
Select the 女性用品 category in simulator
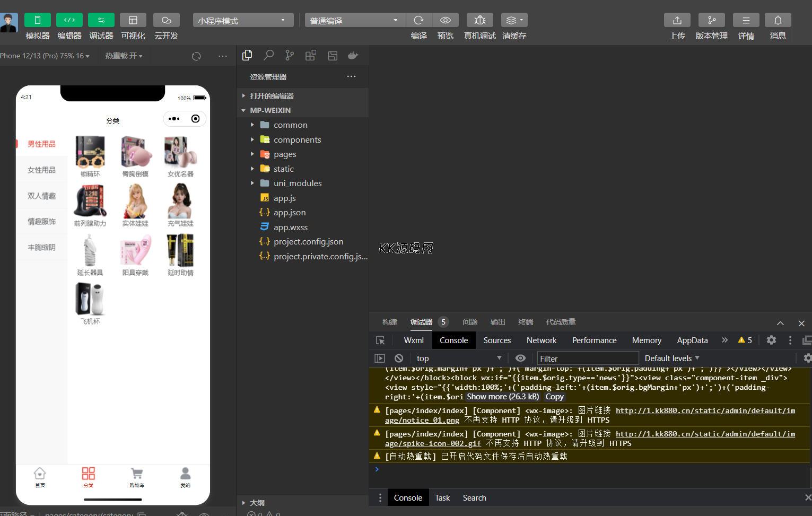pos(41,170)
